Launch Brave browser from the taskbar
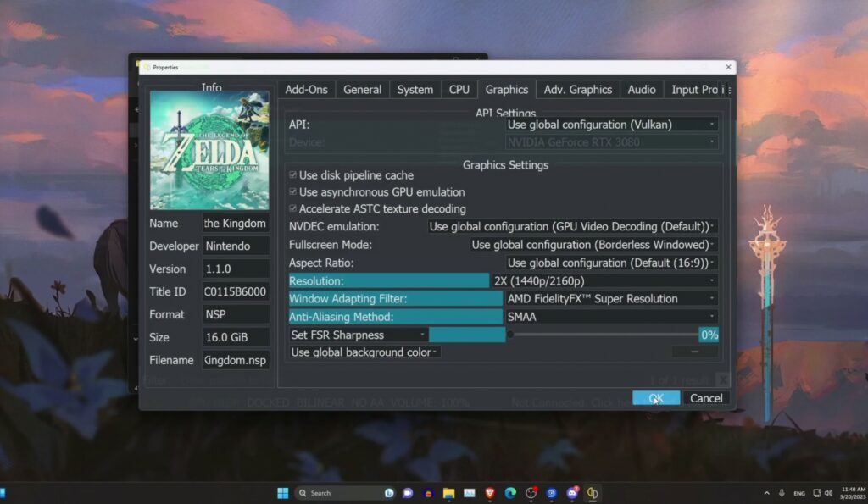The width and height of the screenshot is (868, 504). click(490, 493)
